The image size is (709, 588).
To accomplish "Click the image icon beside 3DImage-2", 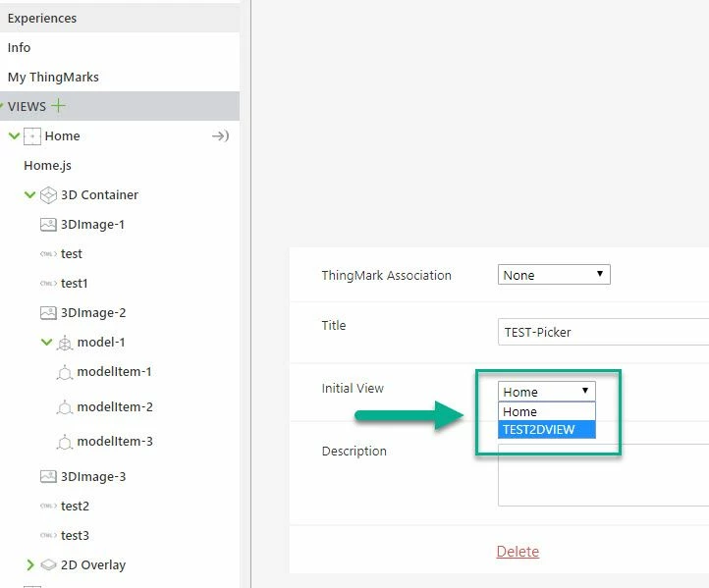I will 48,313.
